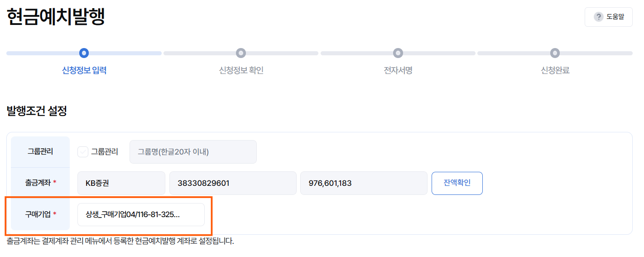Click the 잔액확인 balance check button
644x257 pixels.
click(x=457, y=183)
